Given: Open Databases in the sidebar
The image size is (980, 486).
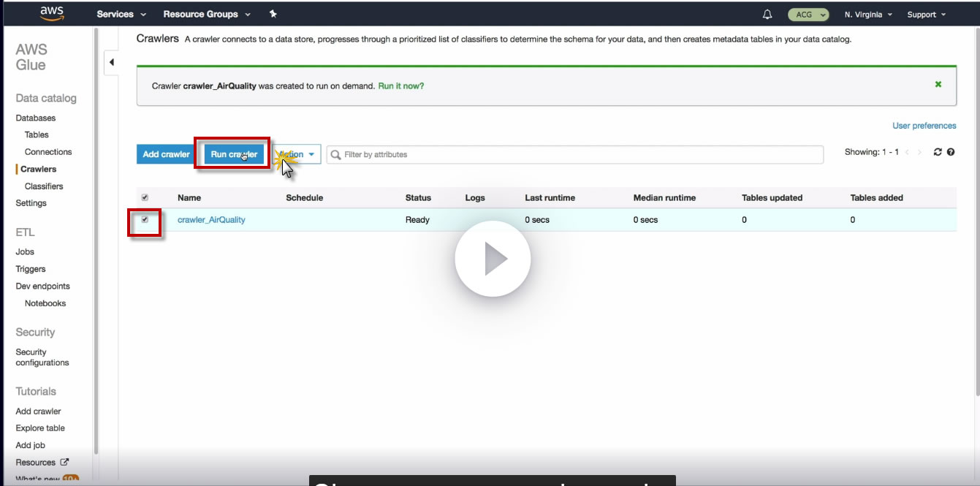Looking at the screenshot, I should click(x=36, y=118).
